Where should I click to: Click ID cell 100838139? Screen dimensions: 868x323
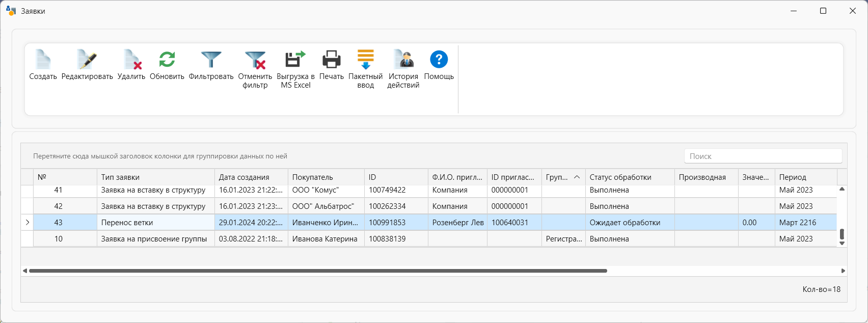click(x=396, y=239)
